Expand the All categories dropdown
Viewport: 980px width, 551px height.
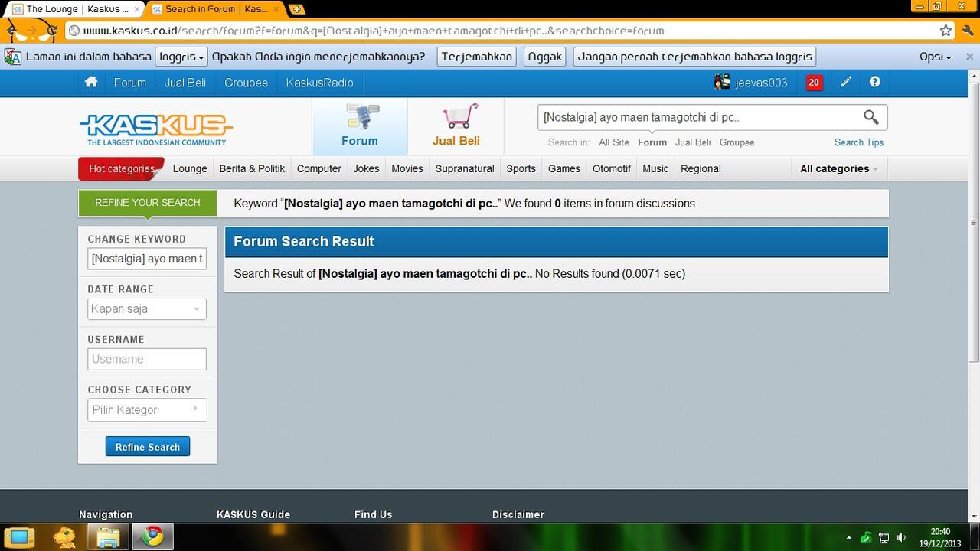click(839, 168)
